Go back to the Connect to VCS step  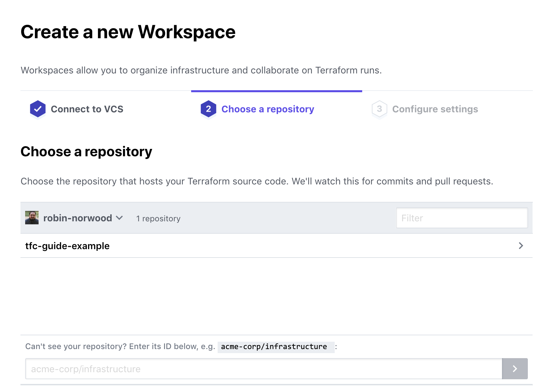click(87, 109)
